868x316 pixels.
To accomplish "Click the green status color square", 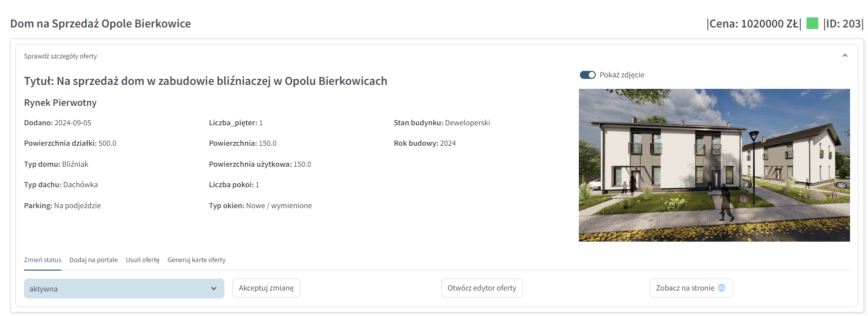I will point(812,23).
